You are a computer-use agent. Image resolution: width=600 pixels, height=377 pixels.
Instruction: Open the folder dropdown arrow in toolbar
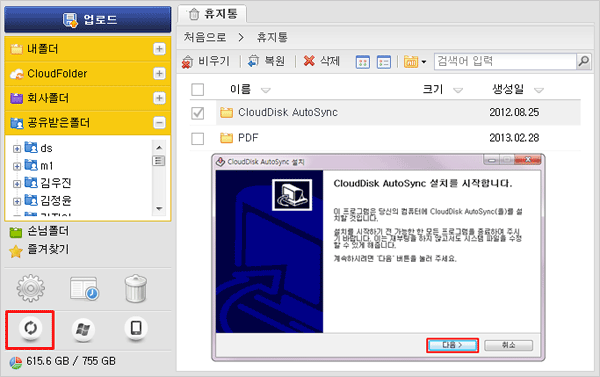(x=424, y=62)
